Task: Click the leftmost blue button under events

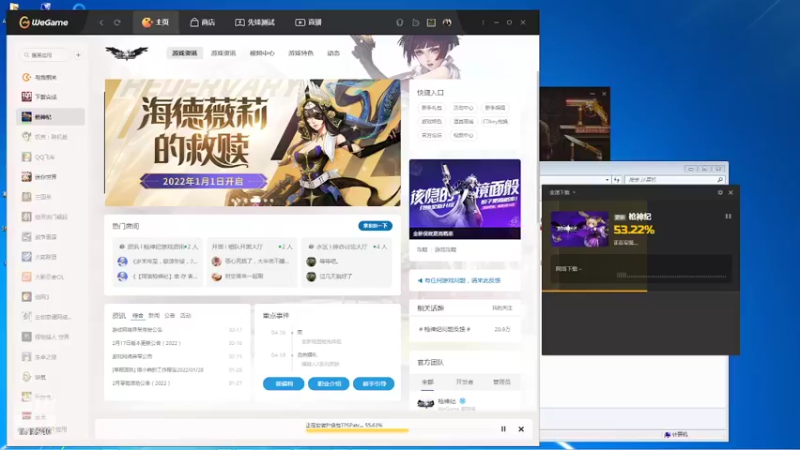Action: pos(284,384)
